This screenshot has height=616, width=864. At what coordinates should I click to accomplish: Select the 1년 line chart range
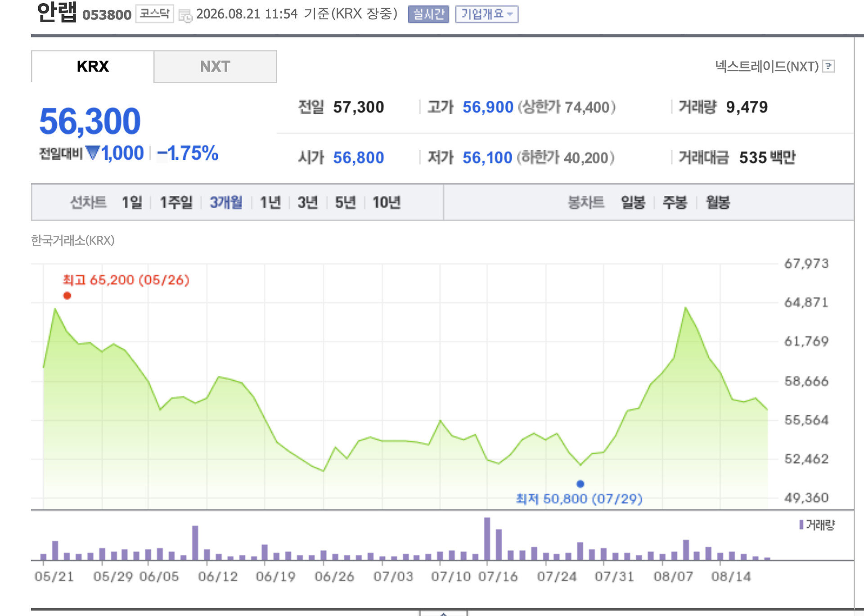270,202
